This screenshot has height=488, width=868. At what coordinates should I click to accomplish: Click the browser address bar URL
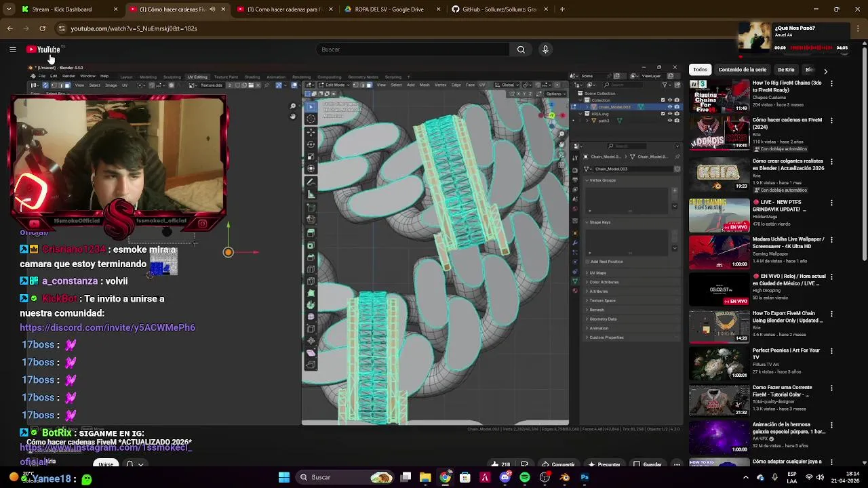(x=134, y=28)
